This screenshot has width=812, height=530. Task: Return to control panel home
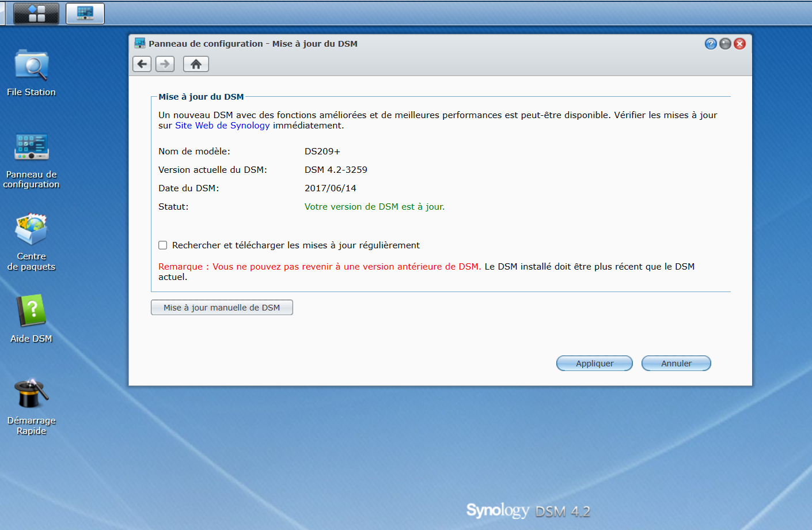pos(196,64)
